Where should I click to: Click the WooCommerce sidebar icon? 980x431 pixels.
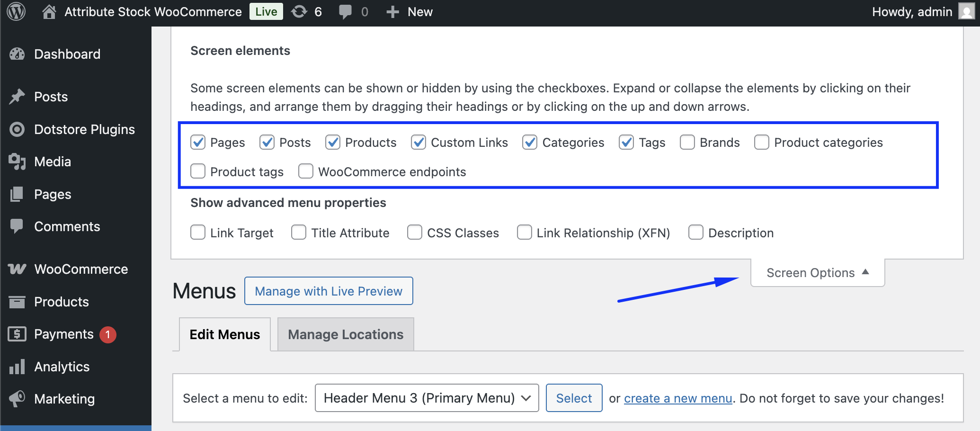point(17,269)
